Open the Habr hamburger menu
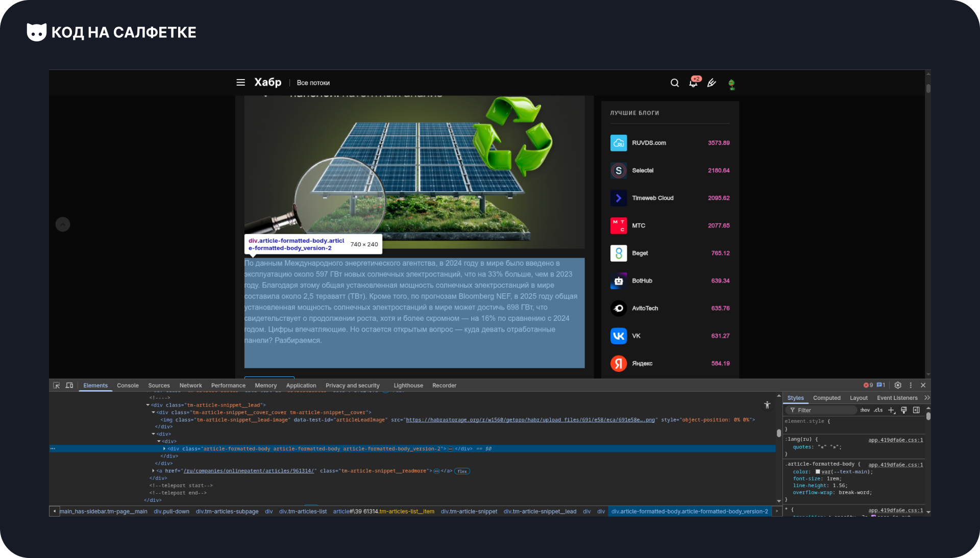Viewport: 980px width, 558px height. coord(240,83)
